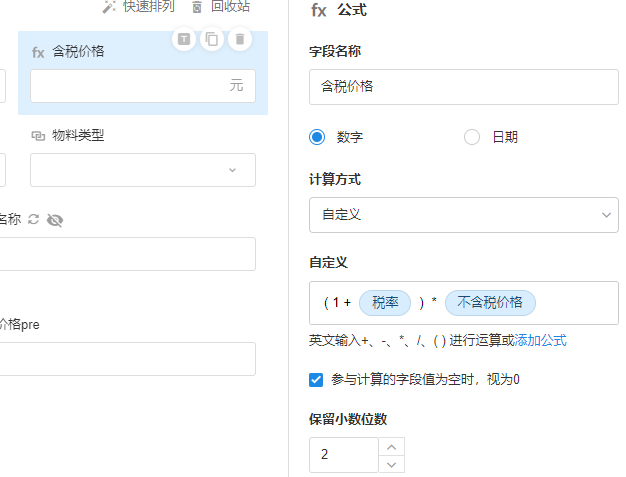Click the 保留小数位数 number field showing 2

click(344, 455)
